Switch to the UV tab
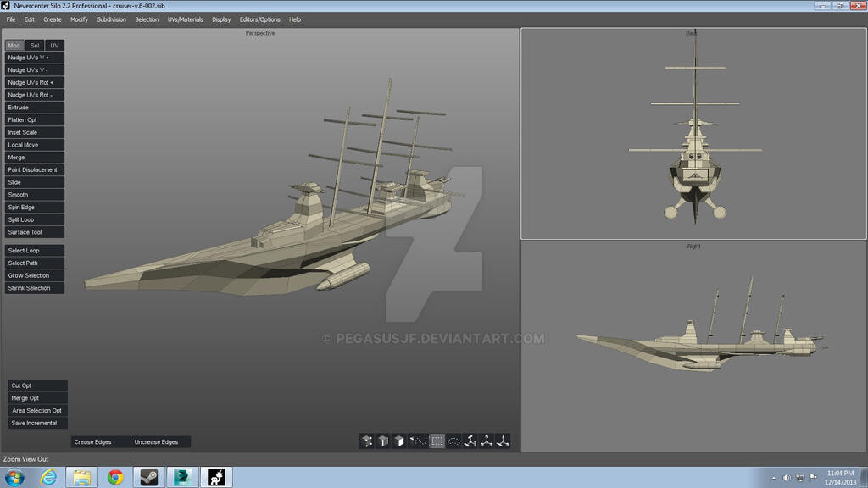Viewport: 868px width, 488px height. (54, 45)
